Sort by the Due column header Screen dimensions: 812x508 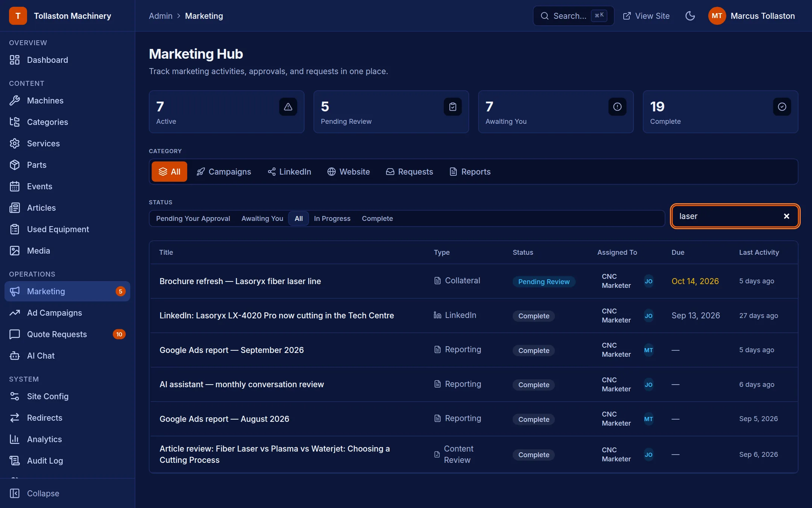pyautogui.click(x=678, y=252)
